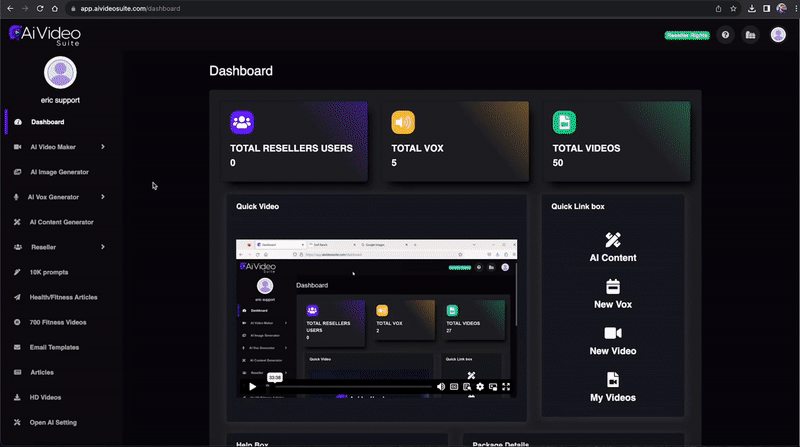
Task: Toggle picture-in-picture on Quick Video
Action: (x=493, y=387)
